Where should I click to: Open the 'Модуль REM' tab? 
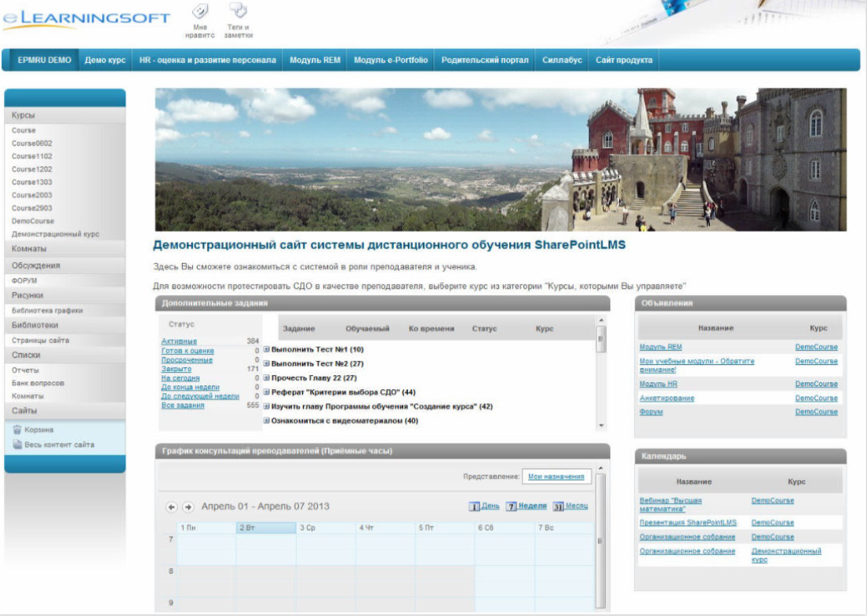(x=315, y=60)
